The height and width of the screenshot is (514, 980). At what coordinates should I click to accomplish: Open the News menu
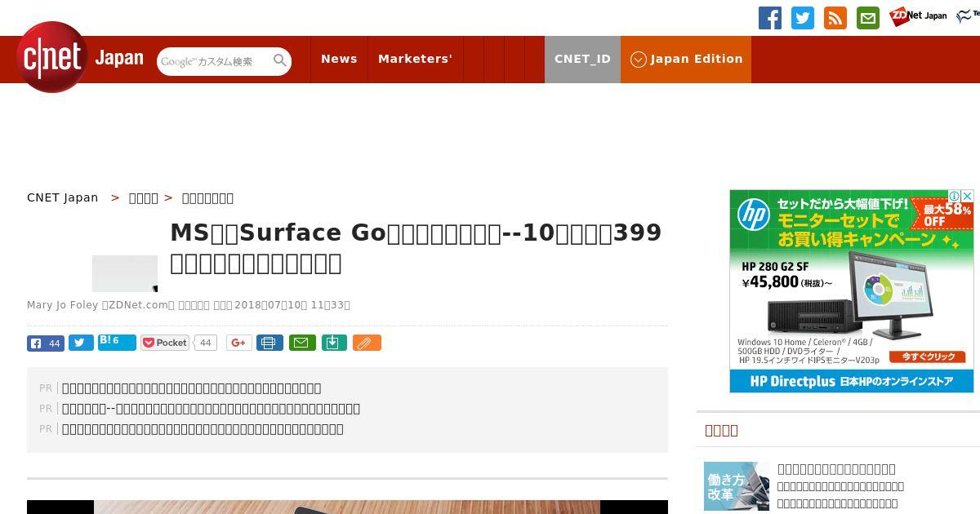[339, 60]
